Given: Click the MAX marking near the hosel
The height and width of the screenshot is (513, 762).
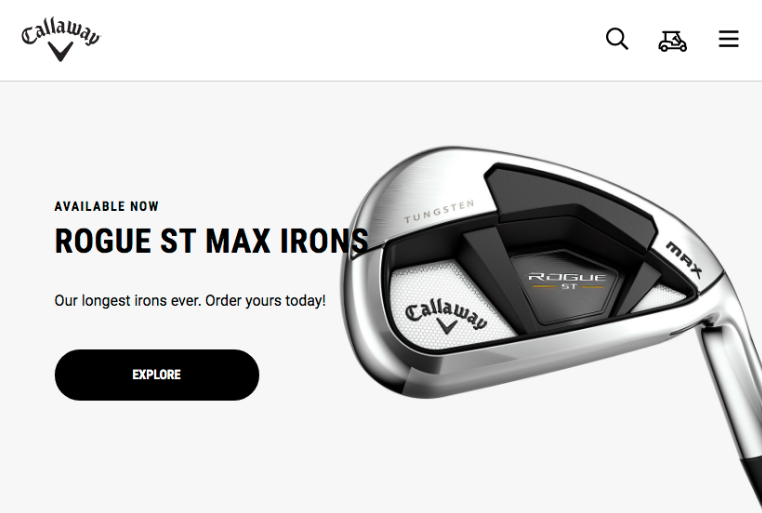Looking at the screenshot, I should [x=685, y=260].
